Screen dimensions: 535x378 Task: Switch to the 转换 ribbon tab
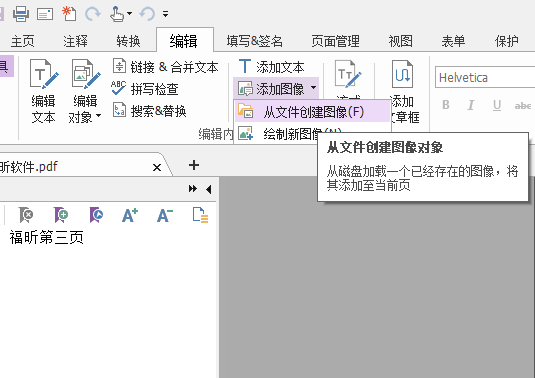click(x=128, y=41)
